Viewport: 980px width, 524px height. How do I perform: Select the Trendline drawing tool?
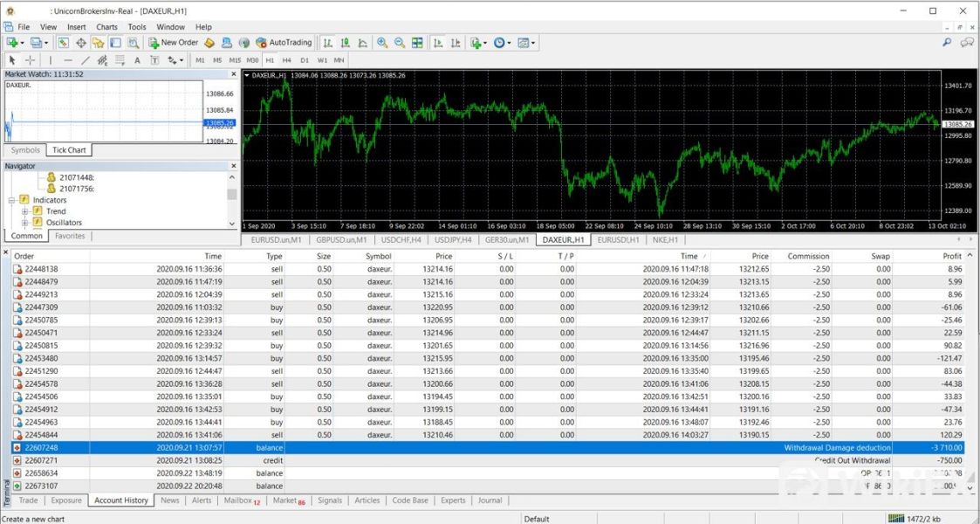(x=85, y=60)
